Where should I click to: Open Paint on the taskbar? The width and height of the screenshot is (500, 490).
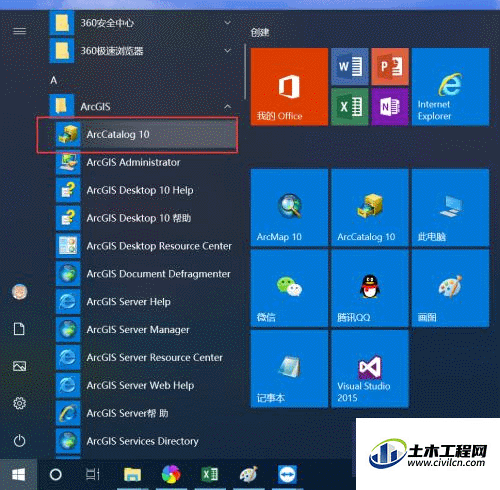click(x=248, y=475)
